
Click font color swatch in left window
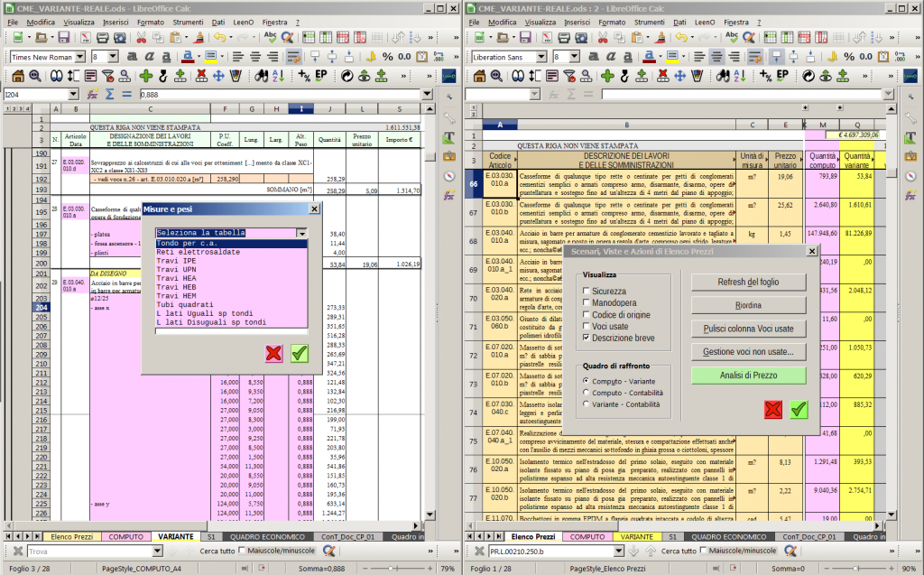(x=188, y=57)
